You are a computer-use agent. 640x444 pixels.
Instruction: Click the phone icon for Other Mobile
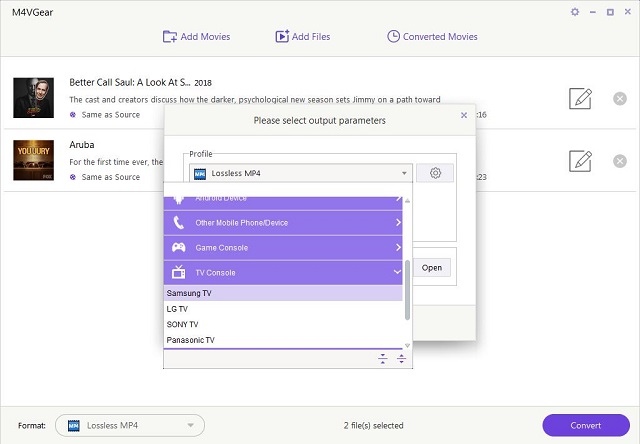tap(179, 223)
